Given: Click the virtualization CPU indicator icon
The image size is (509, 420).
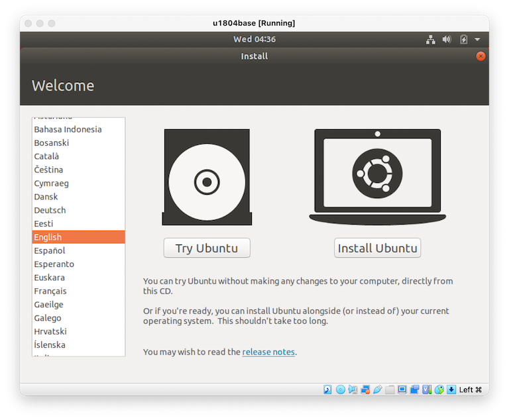Looking at the screenshot, I should click(x=427, y=389).
